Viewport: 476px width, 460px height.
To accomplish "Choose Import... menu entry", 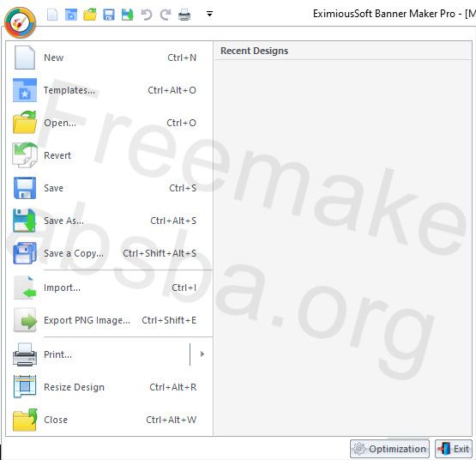I will click(109, 287).
